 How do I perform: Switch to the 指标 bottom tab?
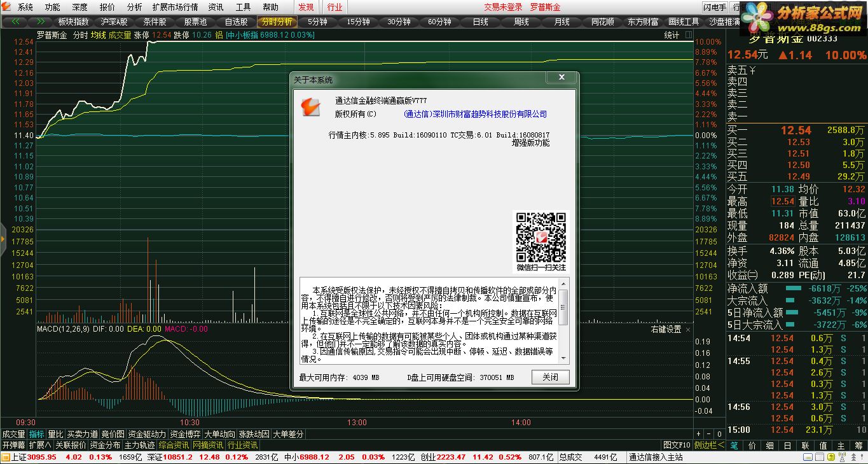pos(37,434)
